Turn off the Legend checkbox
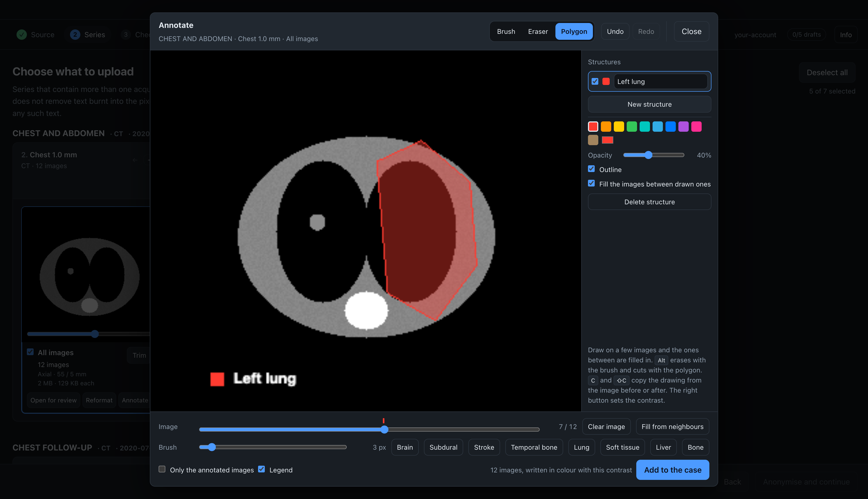868x499 pixels. 261,469
